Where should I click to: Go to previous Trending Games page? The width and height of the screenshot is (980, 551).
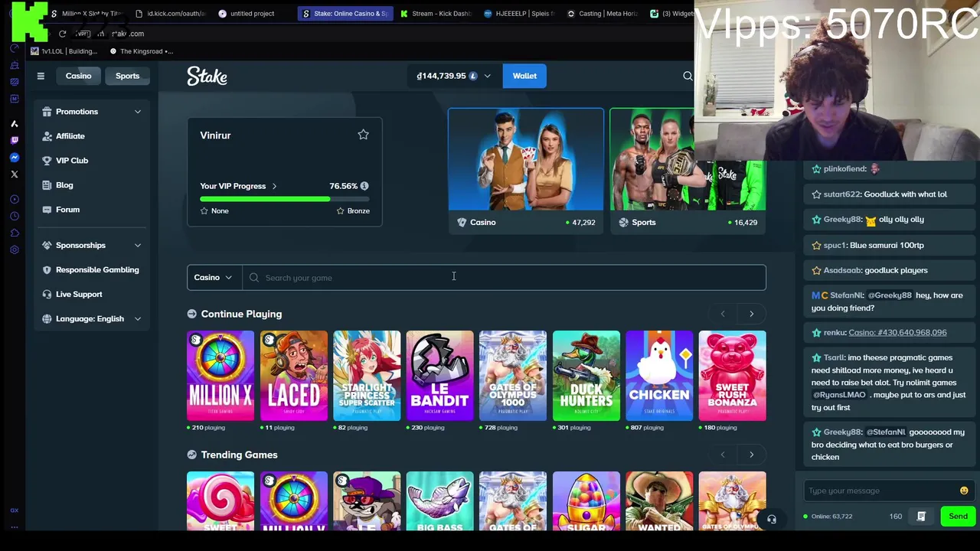723,455
